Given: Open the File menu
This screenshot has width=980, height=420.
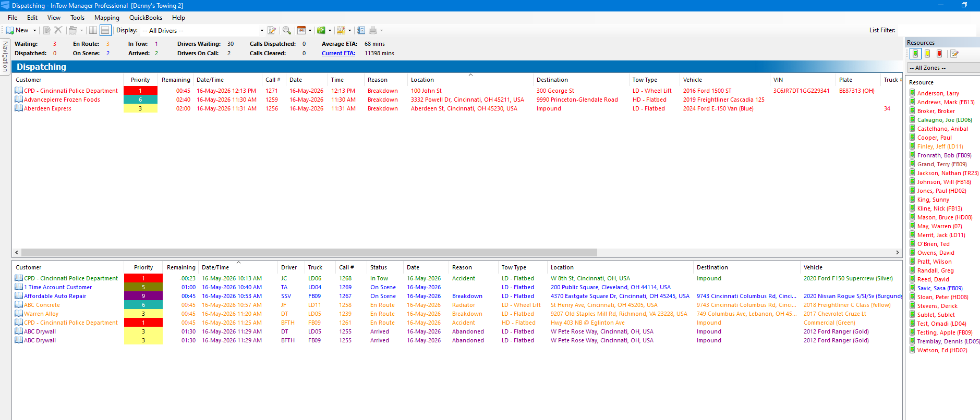Looking at the screenshot, I should click(13, 18).
